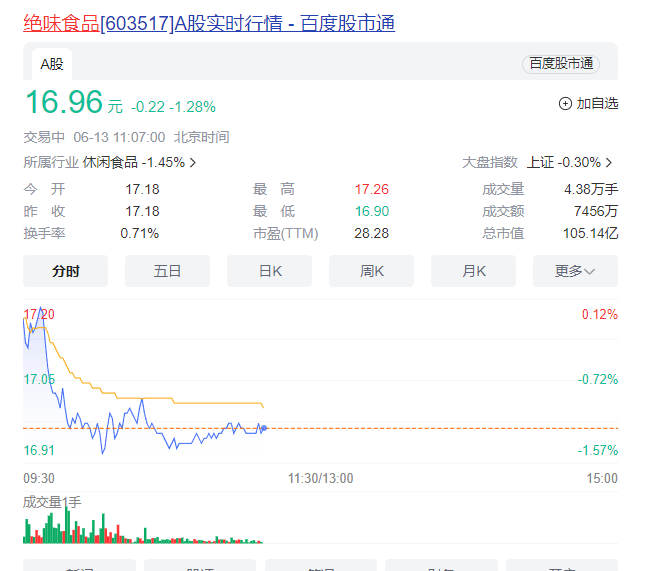The height and width of the screenshot is (571, 657).
Task: Expand the chevron after 上证 -0.30%
Action: (609, 162)
